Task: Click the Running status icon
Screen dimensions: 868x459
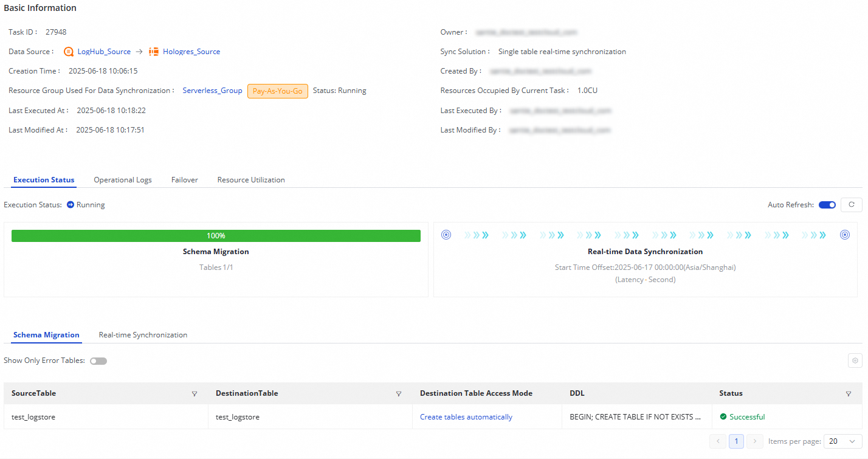Action: tap(71, 205)
